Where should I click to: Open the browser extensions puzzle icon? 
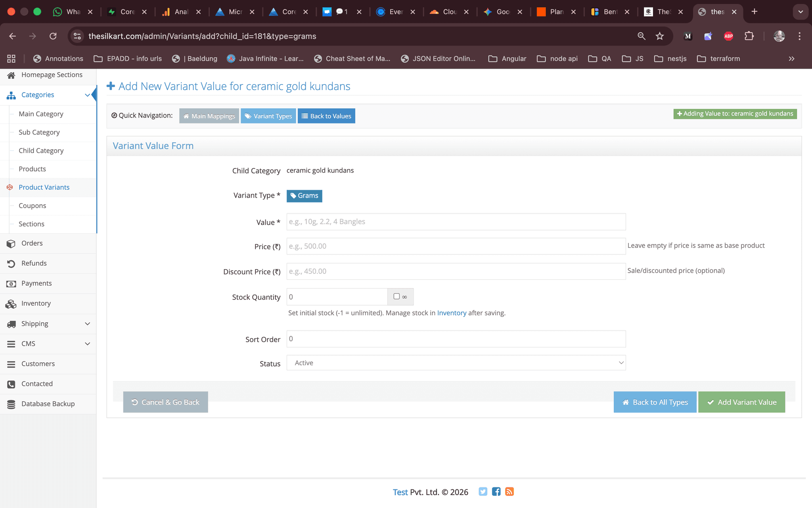749,36
